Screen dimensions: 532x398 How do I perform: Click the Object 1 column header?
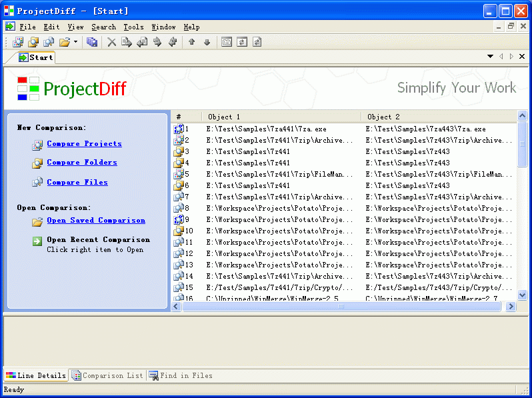pyautogui.click(x=281, y=117)
